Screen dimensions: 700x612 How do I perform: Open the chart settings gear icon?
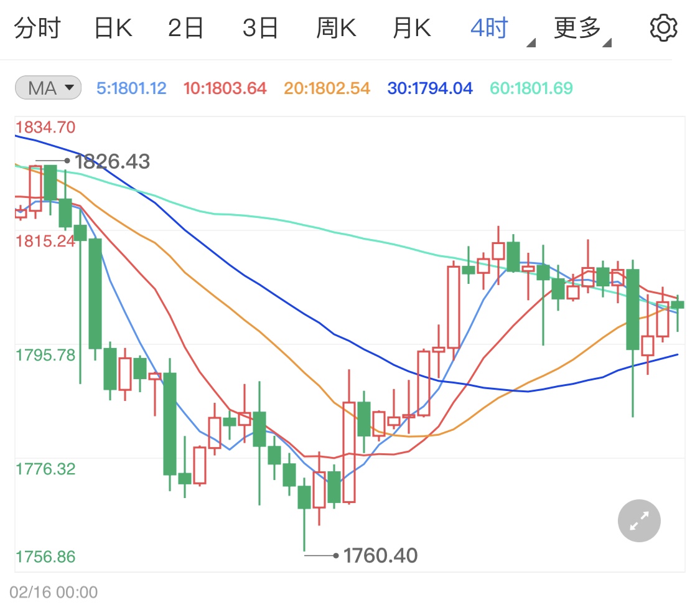pyautogui.click(x=663, y=28)
